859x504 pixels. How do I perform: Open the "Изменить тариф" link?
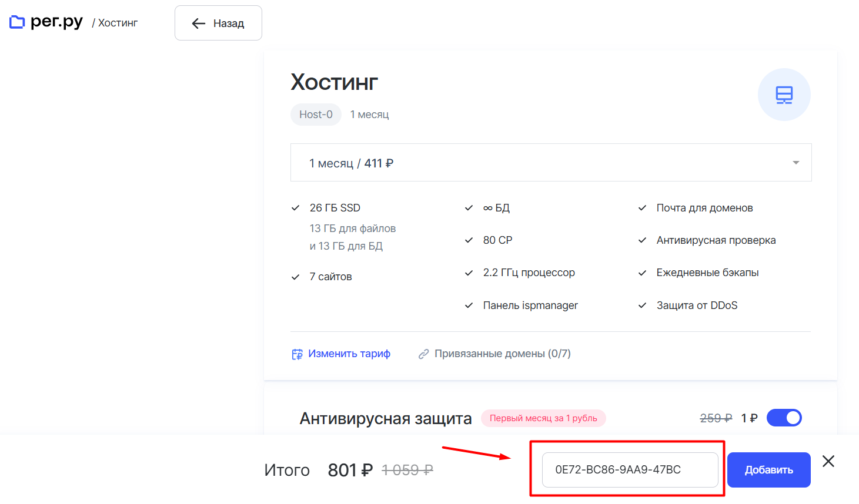click(x=350, y=353)
